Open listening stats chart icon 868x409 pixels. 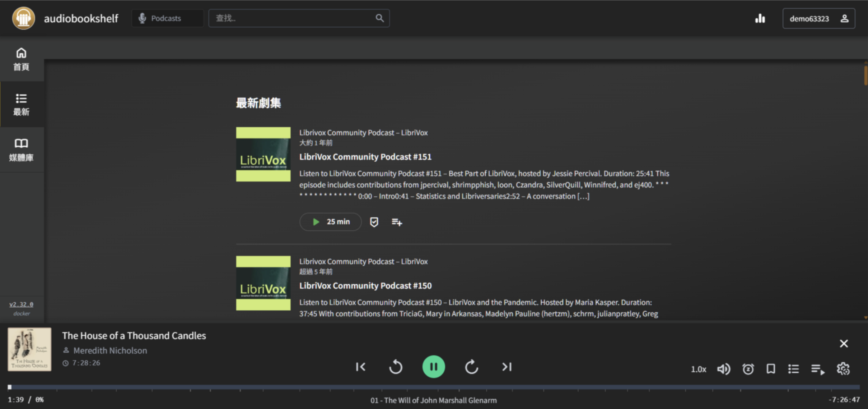click(x=760, y=18)
